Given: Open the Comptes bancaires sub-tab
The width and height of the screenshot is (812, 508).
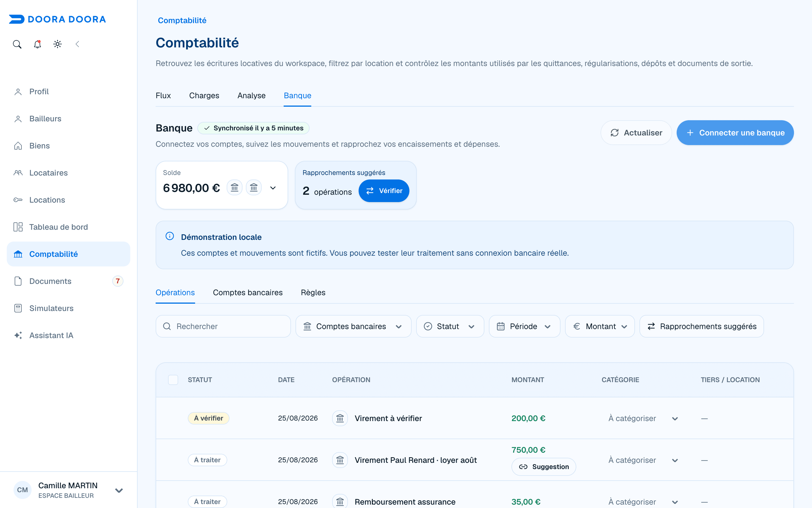Looking at the screenshot, I should [248, 292].
